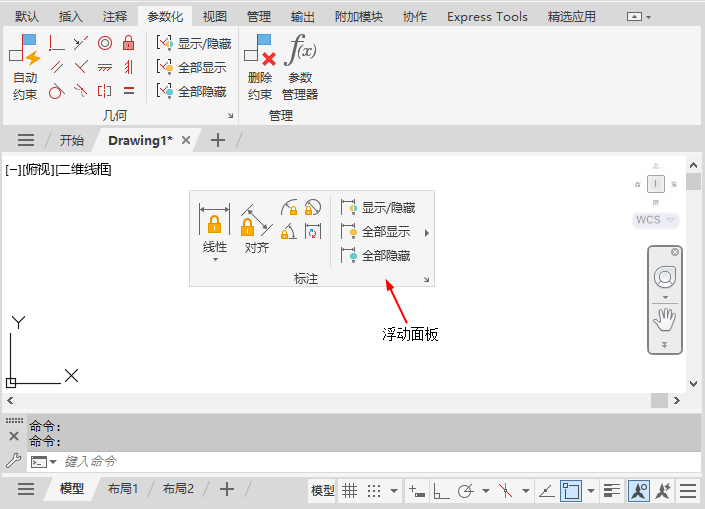
Task: Open the snap mode dropdown arrow
Action: point(394,490)
